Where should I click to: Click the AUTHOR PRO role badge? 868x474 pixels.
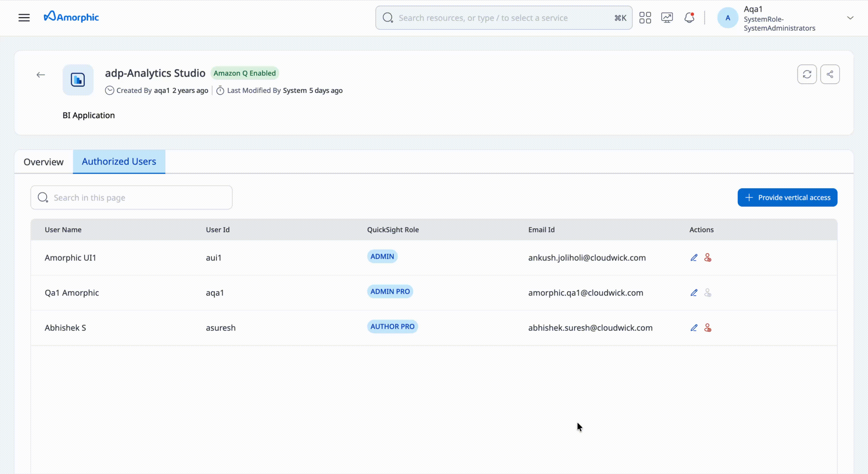(392, 327)
